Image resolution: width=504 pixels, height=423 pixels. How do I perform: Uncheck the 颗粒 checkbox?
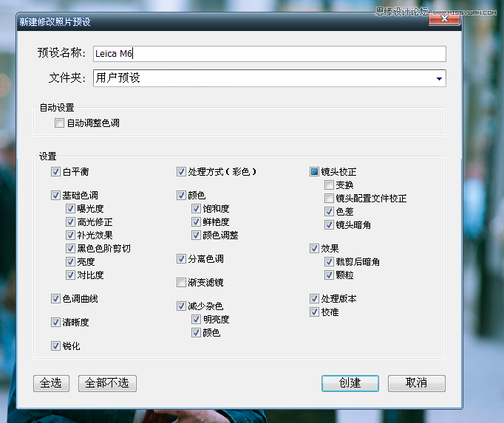329,275
